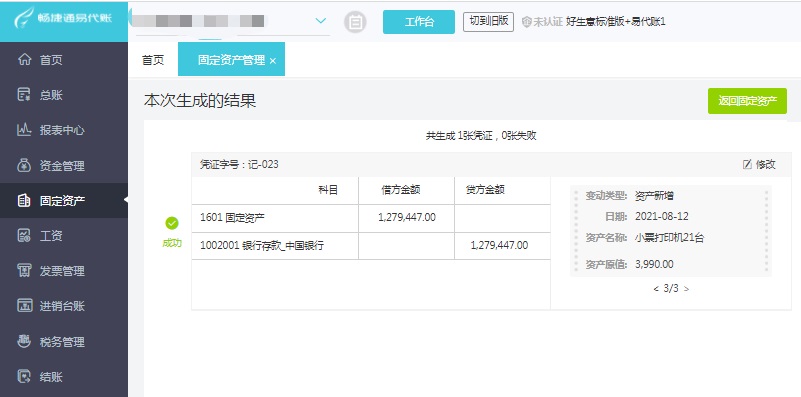The height and width of the screenshot is (397, 801).
Task: Click 返回固定资产 green button
Action: pyautogui.click(x=747, y=101)
